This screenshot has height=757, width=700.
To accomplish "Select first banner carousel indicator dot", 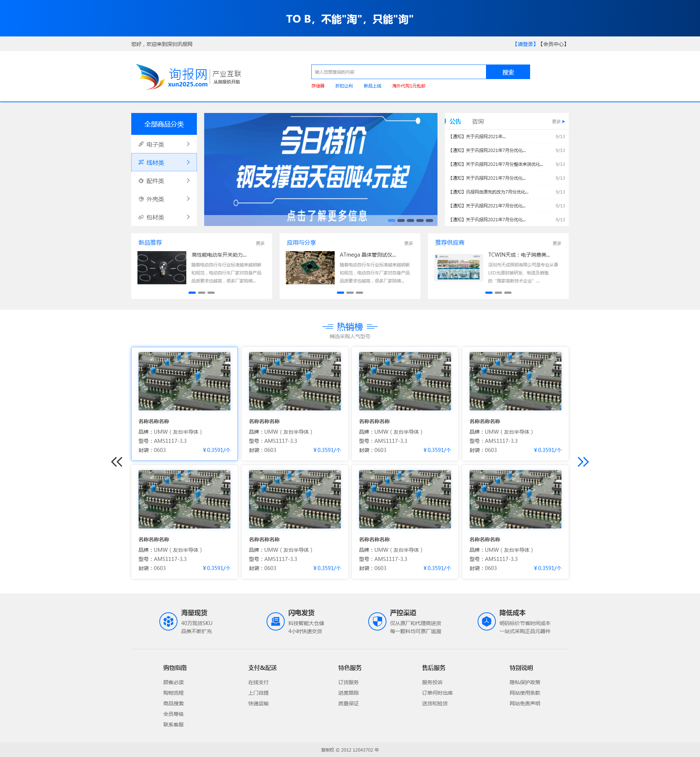I will point(391,221).
